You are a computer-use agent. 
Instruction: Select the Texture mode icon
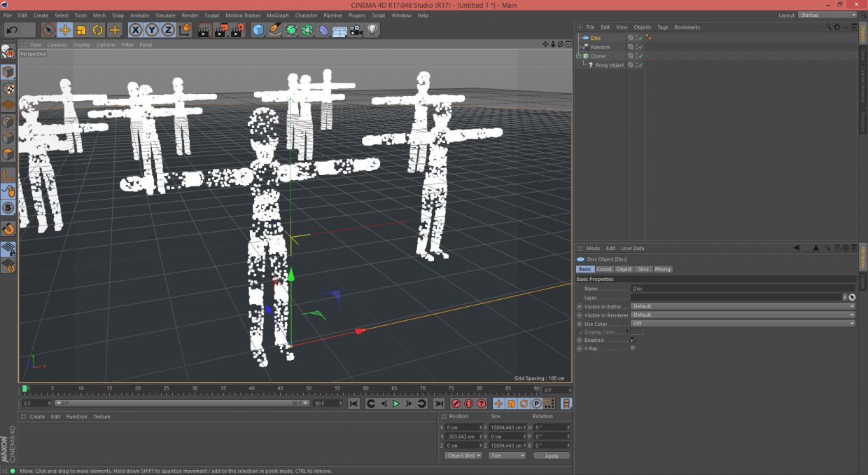(x=8, y=89)
